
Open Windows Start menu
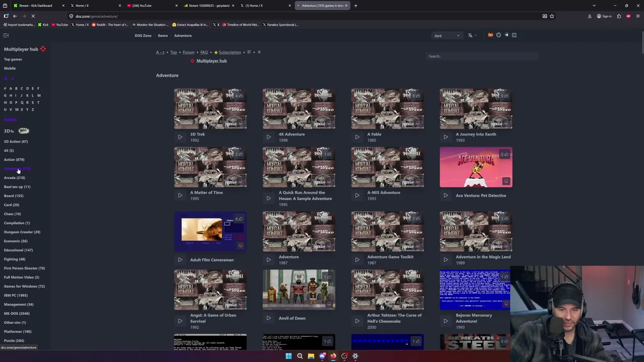[x=288, y=356]
